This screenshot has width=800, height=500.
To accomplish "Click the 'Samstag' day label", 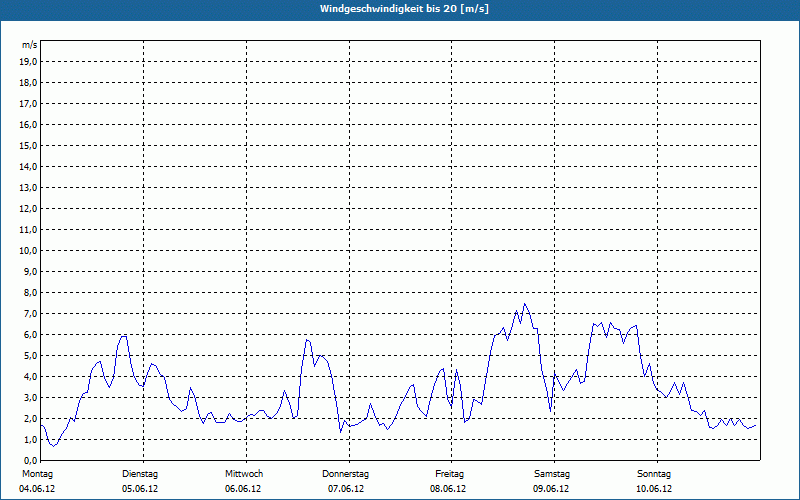I will pos(552,474).
